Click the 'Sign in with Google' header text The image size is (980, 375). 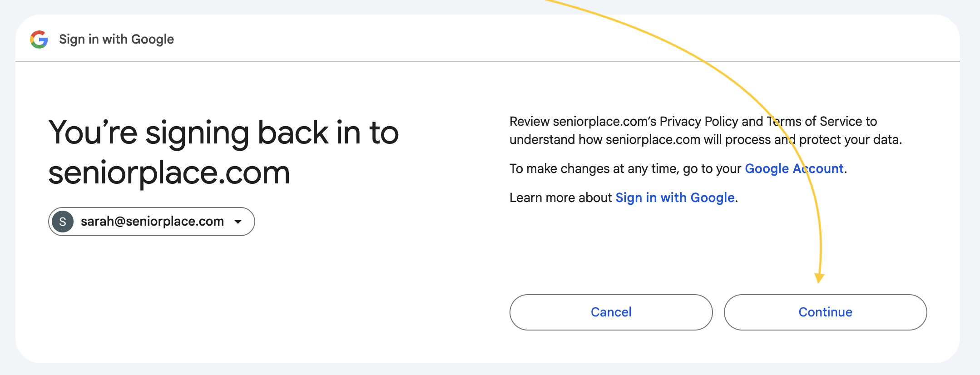[116, 39]
